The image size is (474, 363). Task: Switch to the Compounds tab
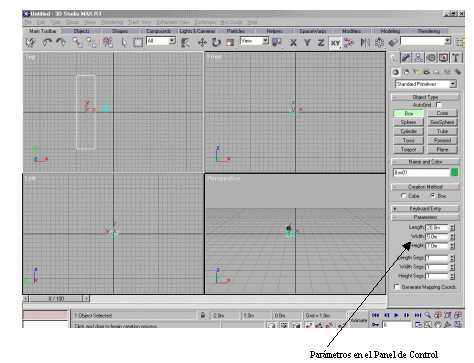click(158, 31)
